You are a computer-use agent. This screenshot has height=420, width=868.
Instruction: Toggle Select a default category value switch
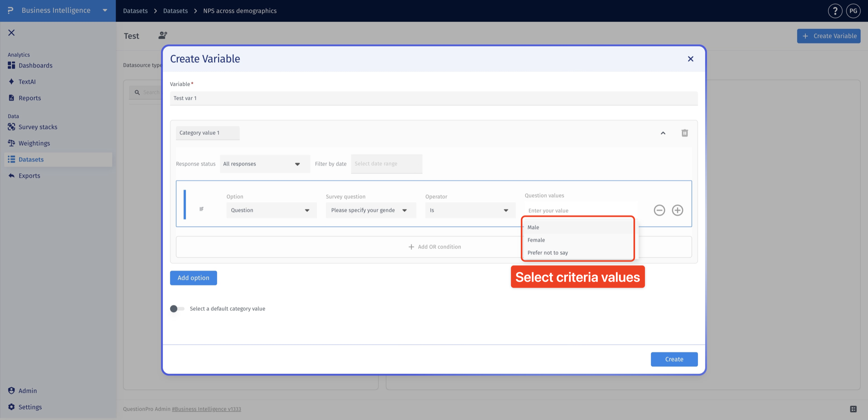[x=177, y=309]
